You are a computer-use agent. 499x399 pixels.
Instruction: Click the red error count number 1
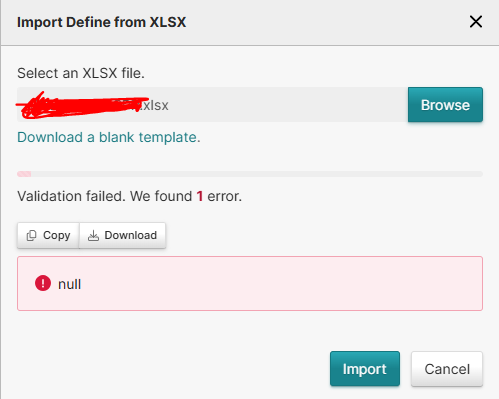200,196
